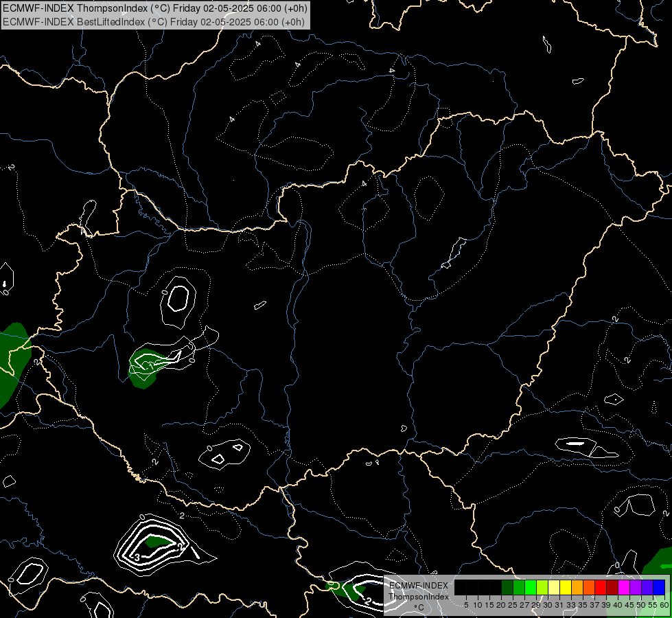Select the orange 33-35 legend swatch
Screen dimensions: 672x618
(577, 587)
